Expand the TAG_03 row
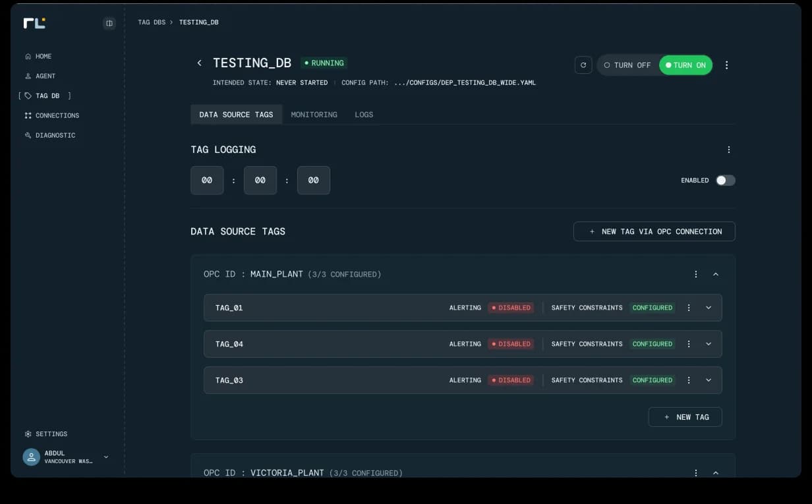The width and height of the screenshot is (812, 504). click(x=709, y=380)
